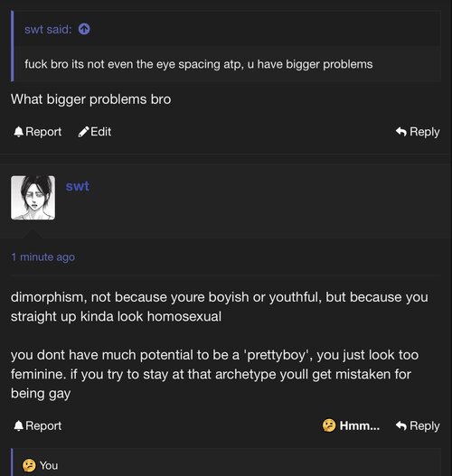452x476 pixels.
Task: Expand the quoted 'eye spacing' message block
Action: (x=226, y=46)
